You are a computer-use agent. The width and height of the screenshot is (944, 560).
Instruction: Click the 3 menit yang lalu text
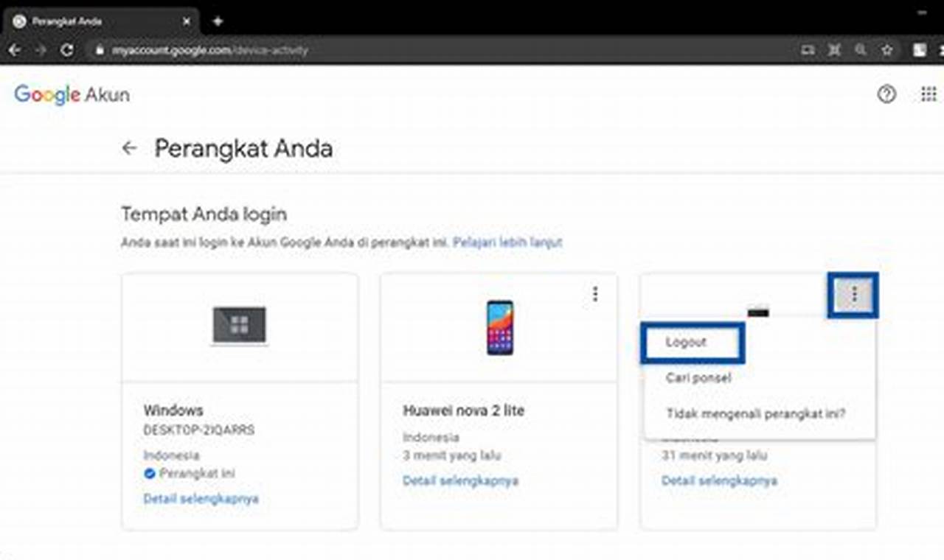[x=451, y=455]
